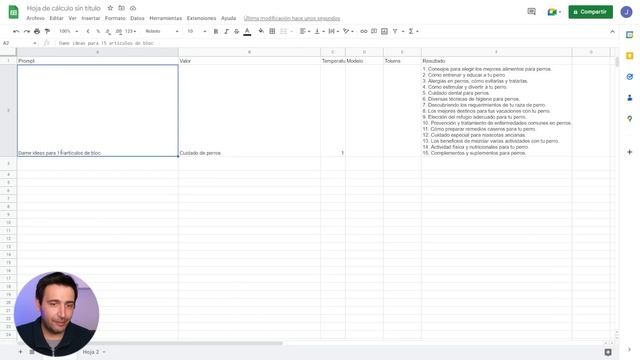Insert a link with chain icon
This screenshot has width=640, height=360.
tap(364, 31)
